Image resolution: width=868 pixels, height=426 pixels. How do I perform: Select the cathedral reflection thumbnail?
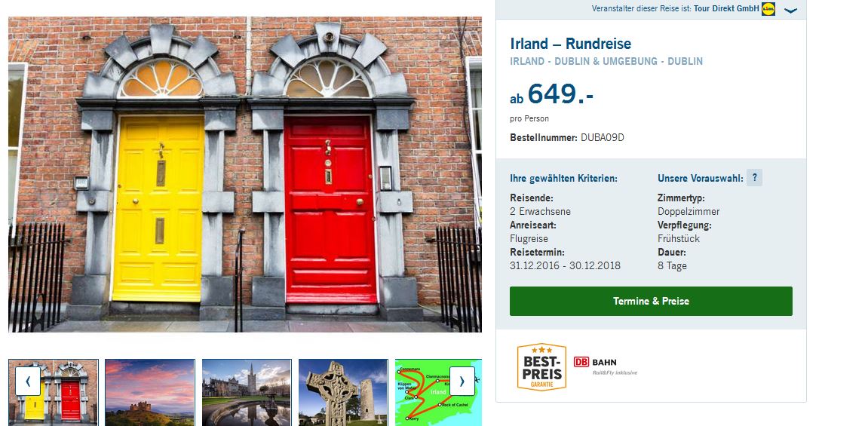pyautogui.click(x=247, y=392)
